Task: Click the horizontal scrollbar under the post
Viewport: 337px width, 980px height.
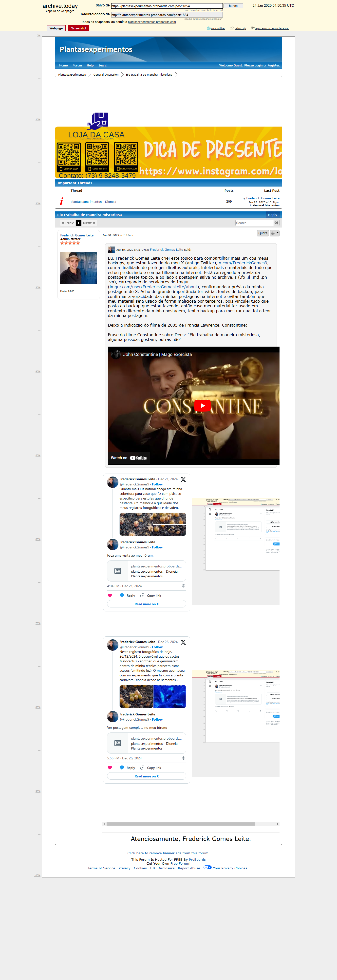Action: point(181,824)
